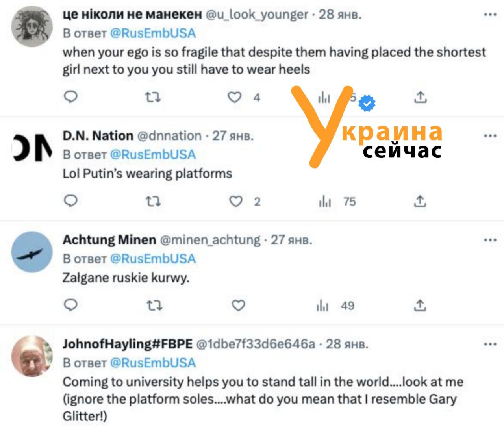View analytics showing 75 views
Viewport: 504px width, 426px height.
(337, 202)
